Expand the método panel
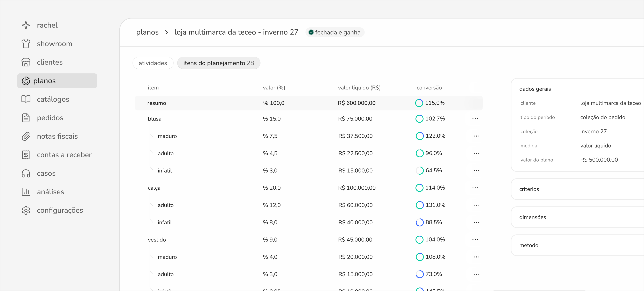 pos(577,245)
